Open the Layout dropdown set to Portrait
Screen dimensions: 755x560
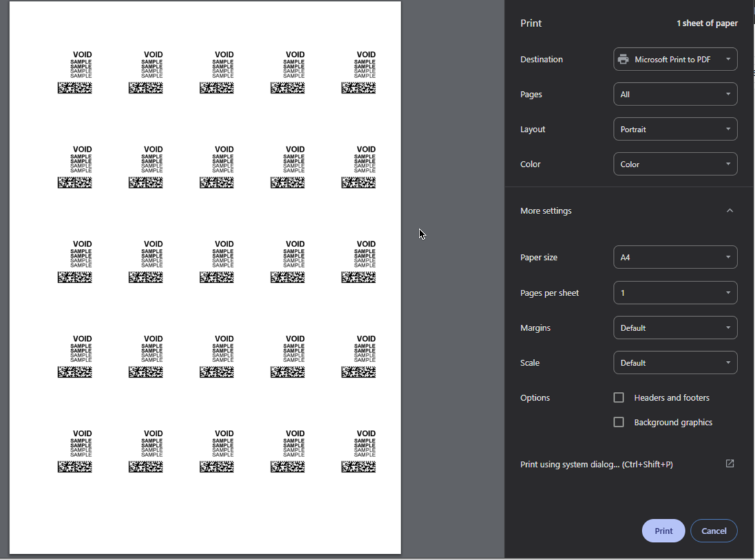pyautogui.click(x=675, y=129)
